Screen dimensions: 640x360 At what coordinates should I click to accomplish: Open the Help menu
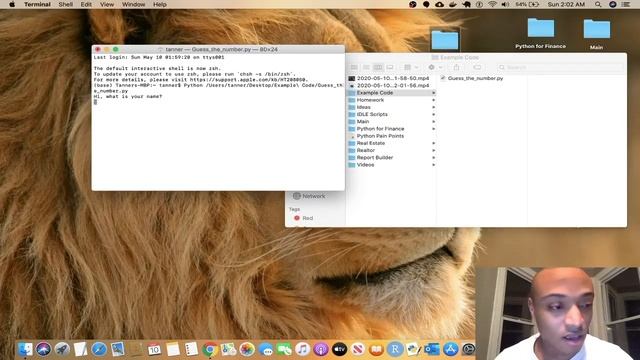point(160,4)
